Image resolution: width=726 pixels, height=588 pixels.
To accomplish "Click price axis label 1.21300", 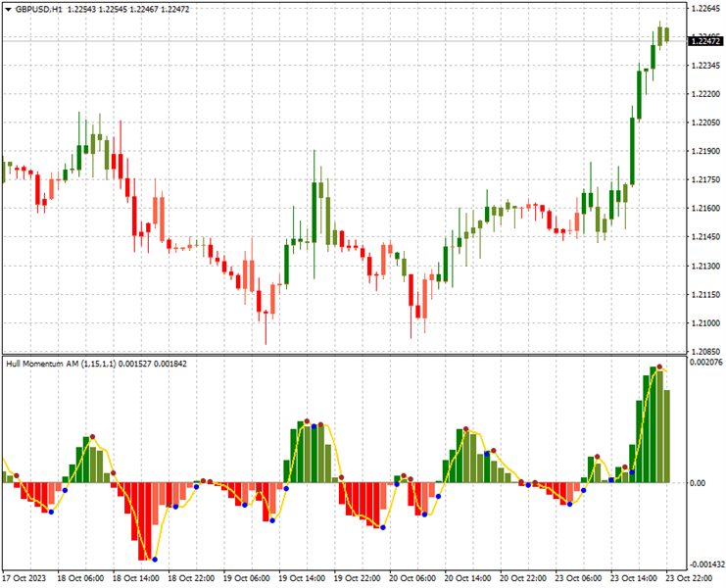I will (x=705, y=267).
